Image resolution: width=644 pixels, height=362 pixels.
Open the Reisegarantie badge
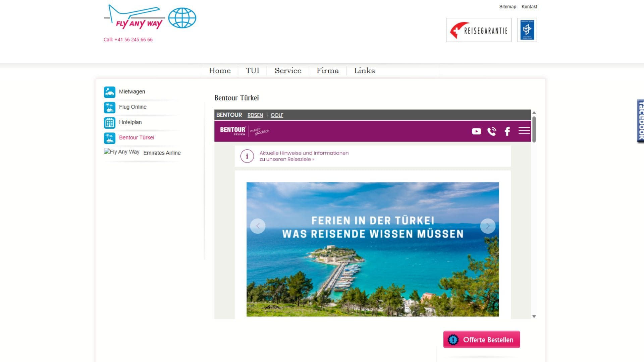point(479,30)
